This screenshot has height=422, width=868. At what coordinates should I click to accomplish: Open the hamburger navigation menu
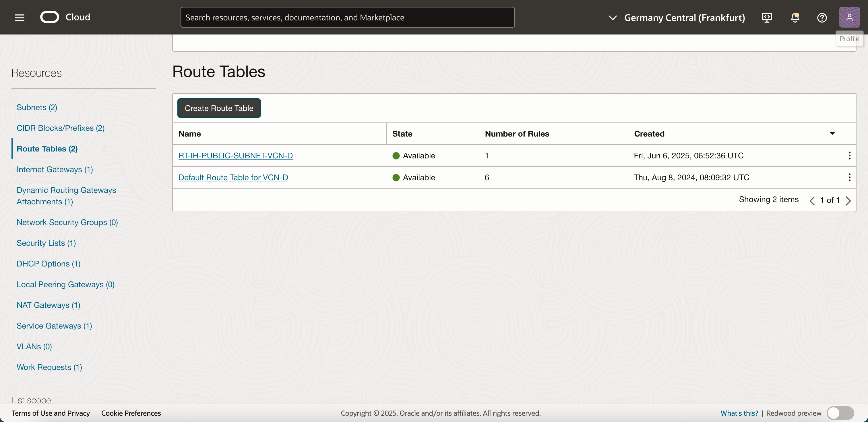[20, 18]
